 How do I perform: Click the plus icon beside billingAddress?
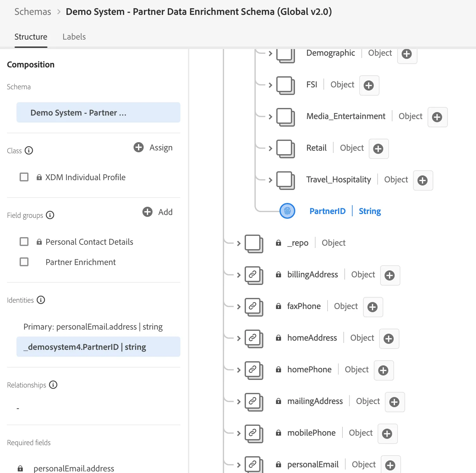(390, 275)
